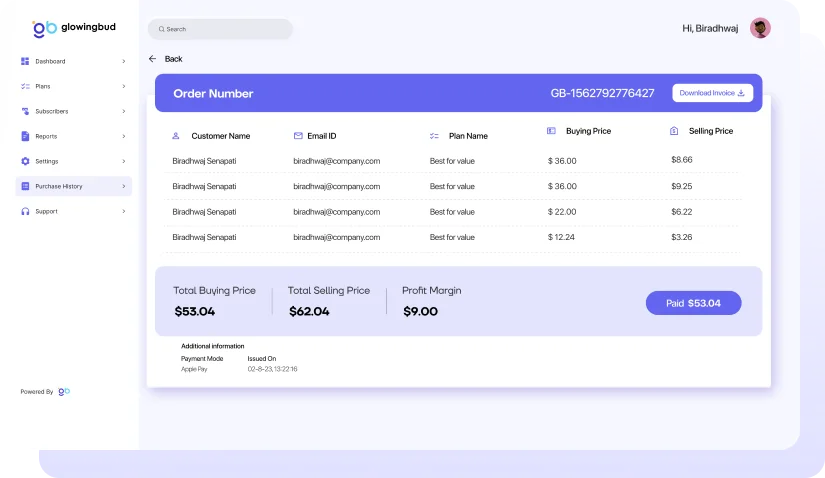The image size is (825, 478).
Task: Expand the Support chevron arrow
Action: click(124, 211)
